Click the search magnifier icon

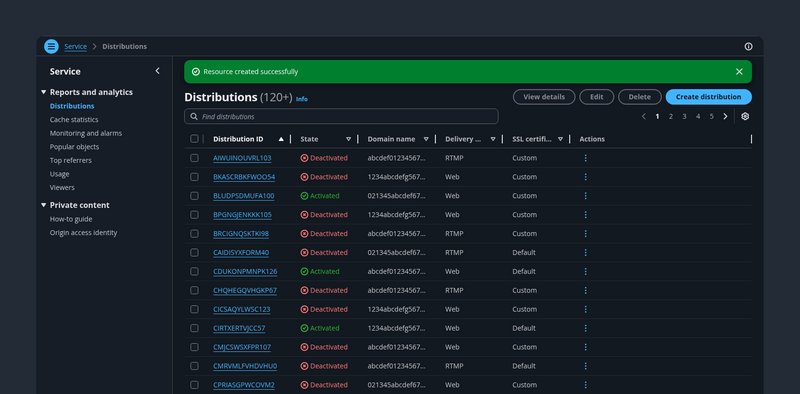click(x=194, y=116)
